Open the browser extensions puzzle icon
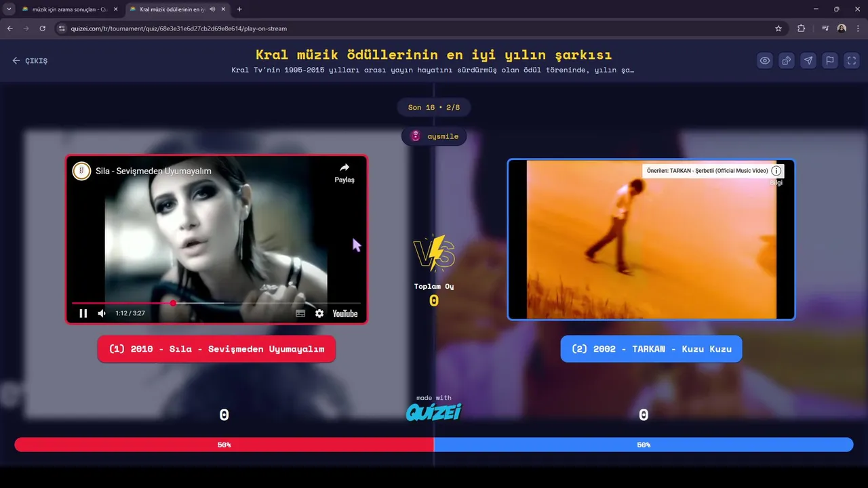 pos(802,28)
